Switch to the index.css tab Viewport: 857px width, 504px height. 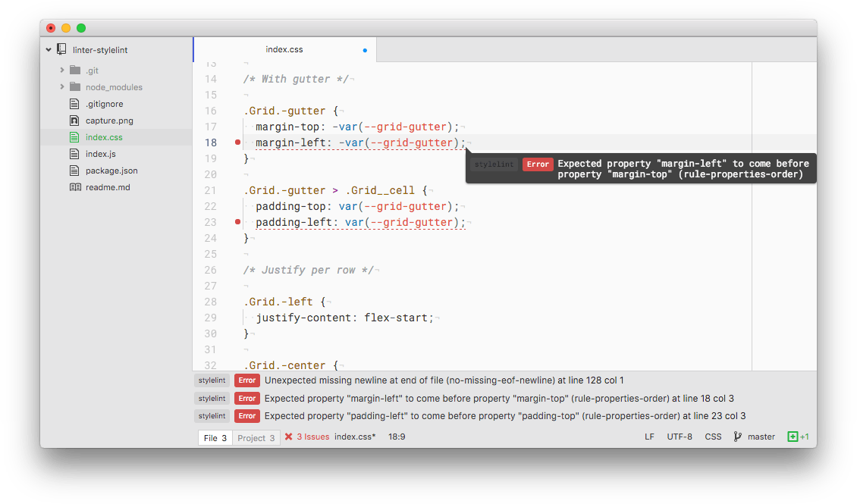click(x=284, y=49)
